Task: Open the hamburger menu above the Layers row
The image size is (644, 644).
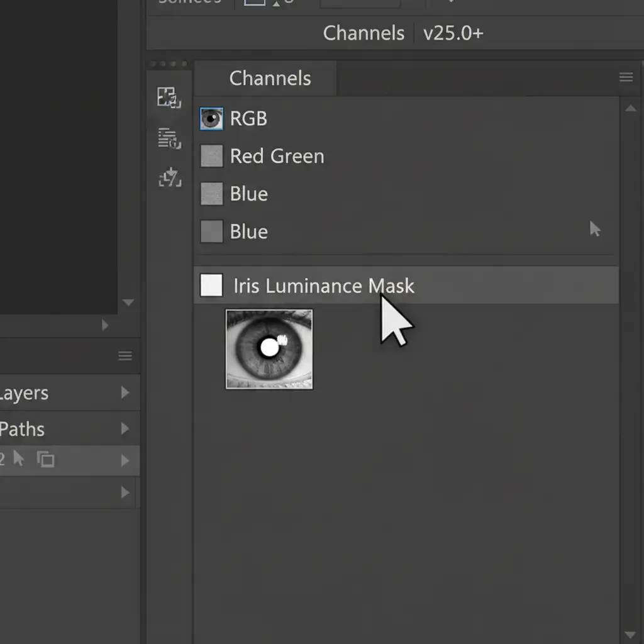Action: coord(125,357)
